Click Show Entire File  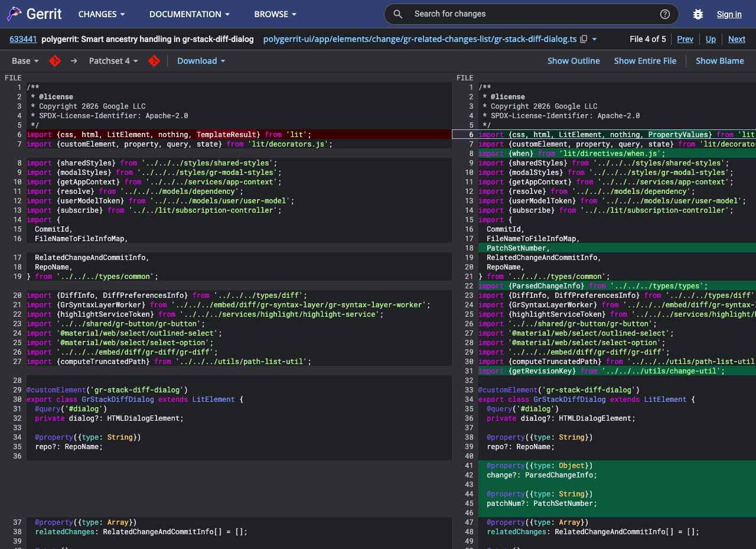pyautogui.click(x=645, y=61)
